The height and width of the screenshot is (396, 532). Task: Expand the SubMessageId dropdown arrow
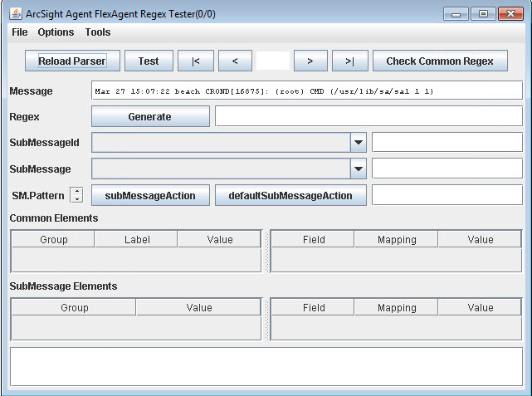[x=359, y=143]
